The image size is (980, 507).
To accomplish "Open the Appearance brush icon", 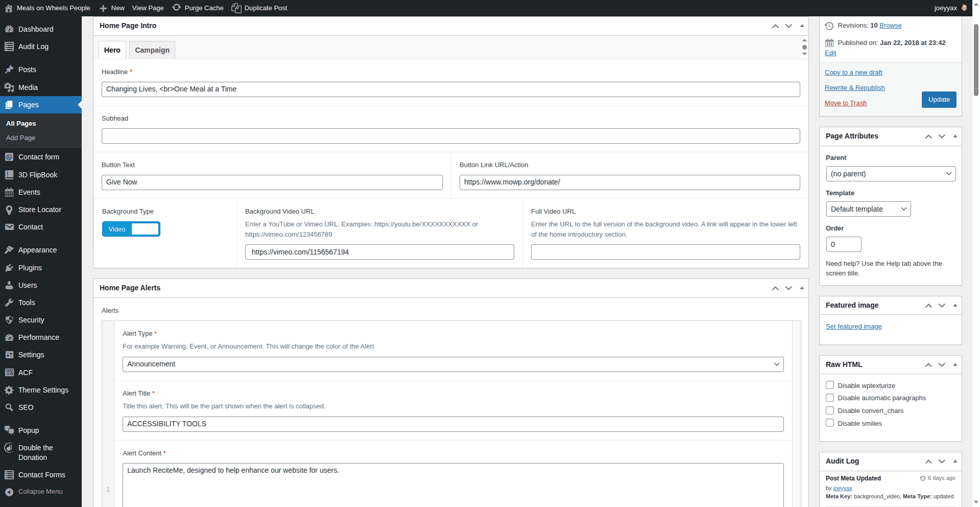I will (9, 249).
